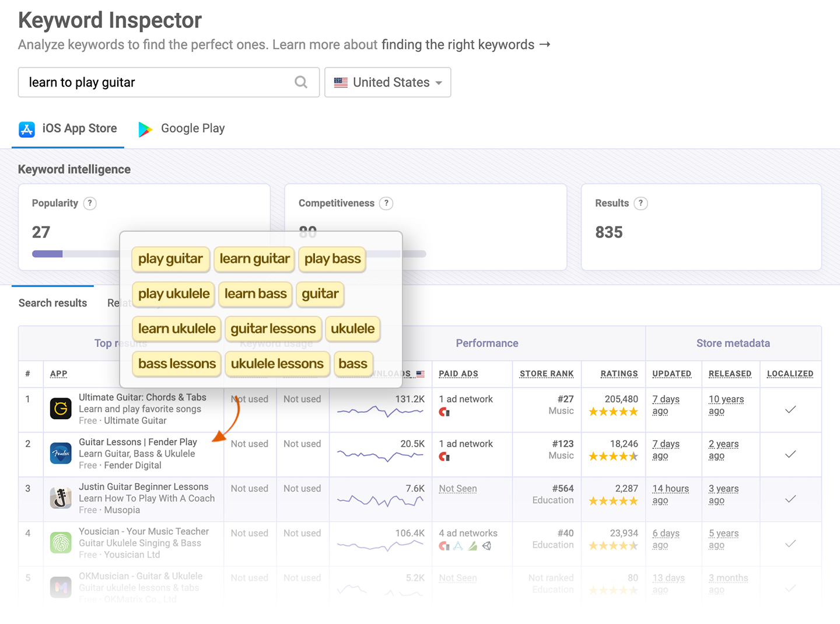840x624 pixels.
Task: Click Ultimate Guitar localized checkmark
Action: (x=790, y=409)
